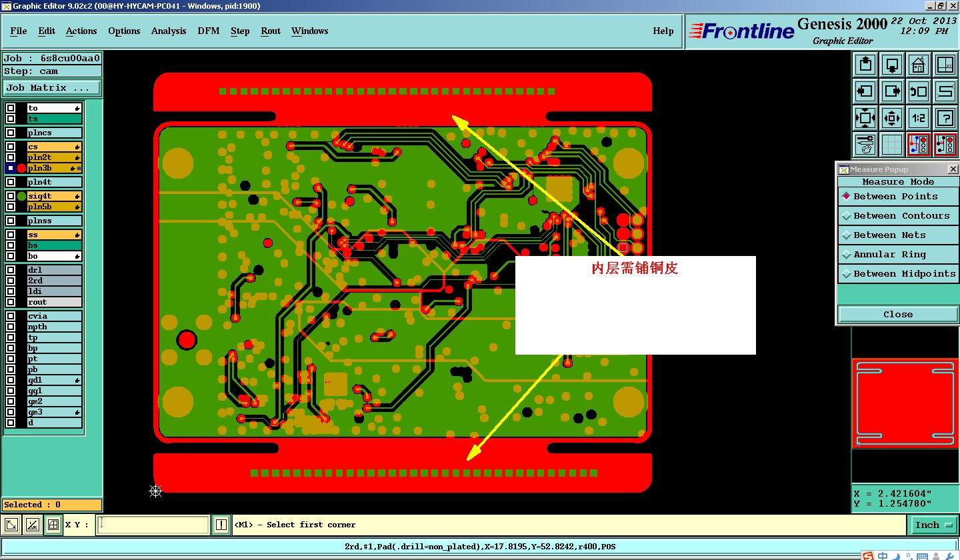
Task: Click the diagonal arrow coordinate icon
Action: coord(11,525)
